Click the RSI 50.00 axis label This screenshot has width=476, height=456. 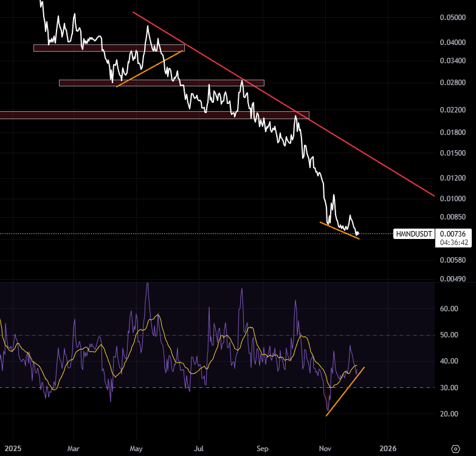[x=449, y=334]
